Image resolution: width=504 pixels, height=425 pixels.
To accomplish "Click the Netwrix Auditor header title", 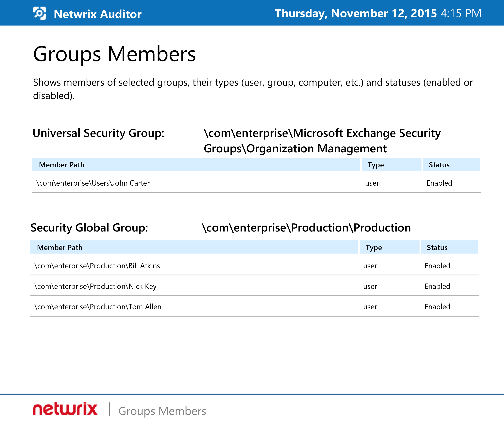I will 97,14.
